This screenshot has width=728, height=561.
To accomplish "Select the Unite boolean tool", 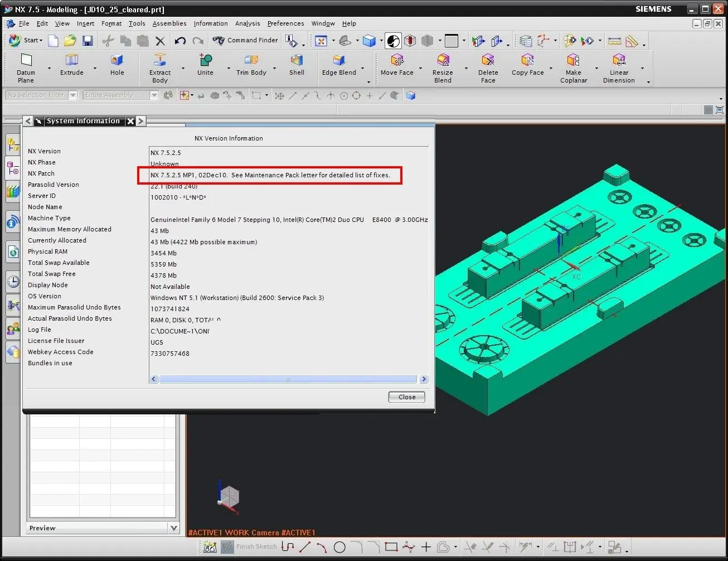I will click(x=205, y=65).
